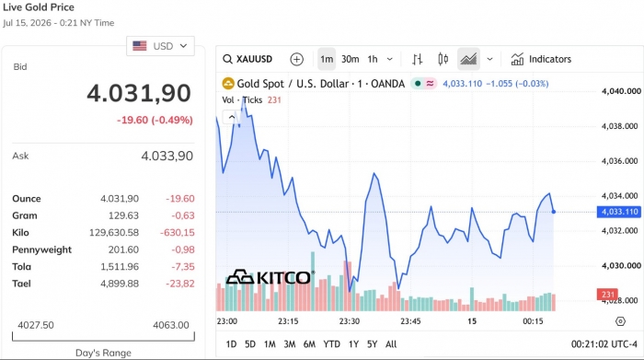
Task: Open the USD currency dropdown
Action: coord(160,46)
